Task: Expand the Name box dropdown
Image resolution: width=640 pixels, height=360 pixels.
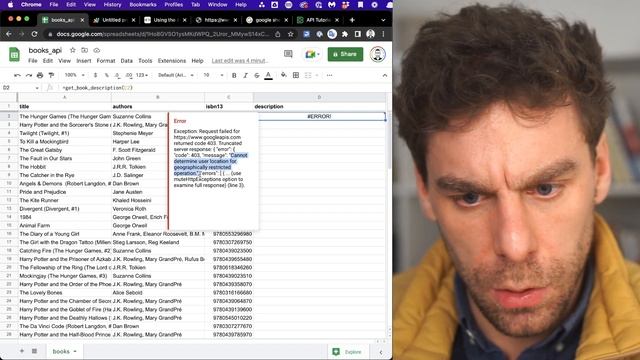Action: 37,88
